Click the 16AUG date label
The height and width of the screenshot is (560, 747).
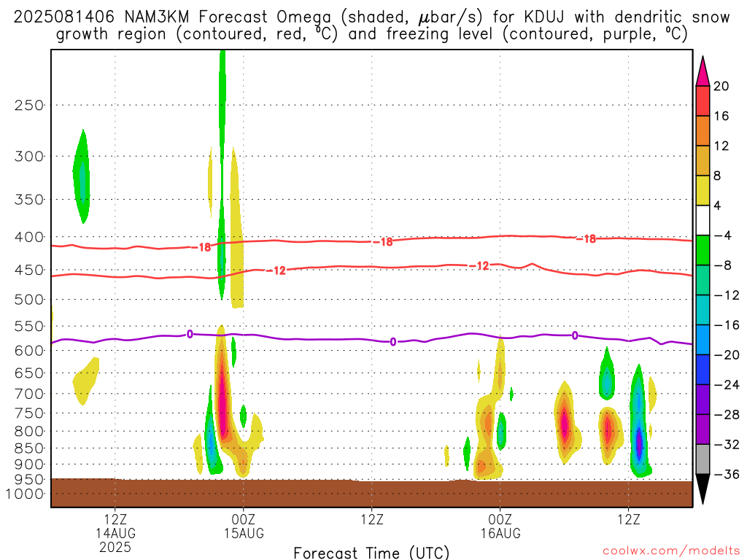(500, 533)
